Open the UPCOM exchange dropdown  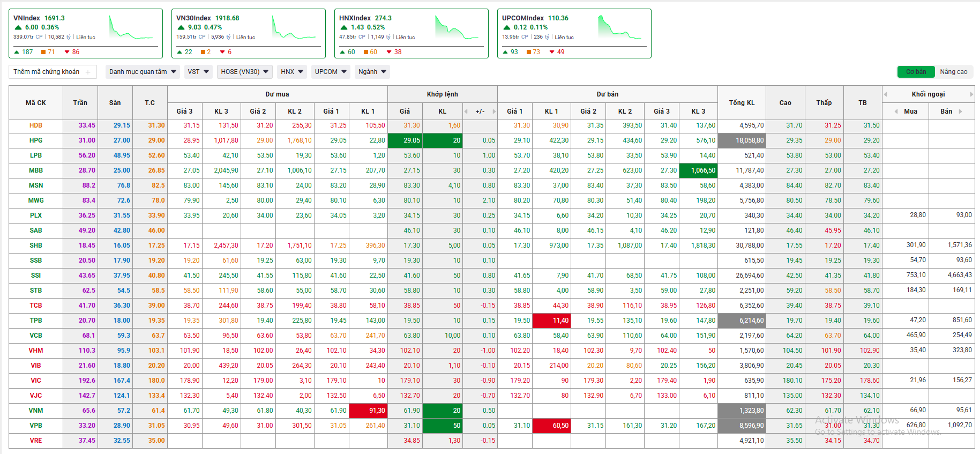click(331, 72)
